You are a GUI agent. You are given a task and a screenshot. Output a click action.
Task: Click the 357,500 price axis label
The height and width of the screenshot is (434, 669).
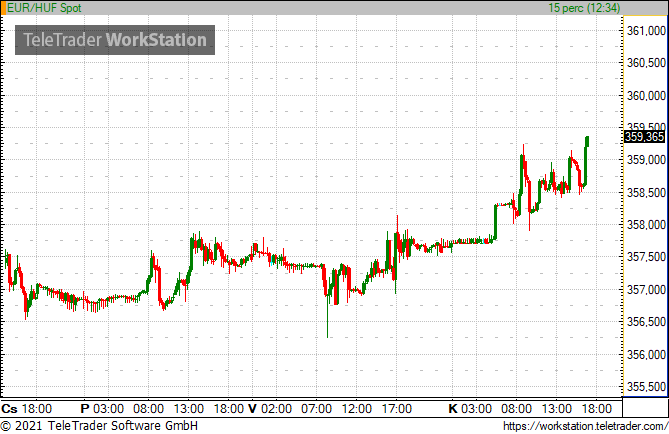coord(646,257)
